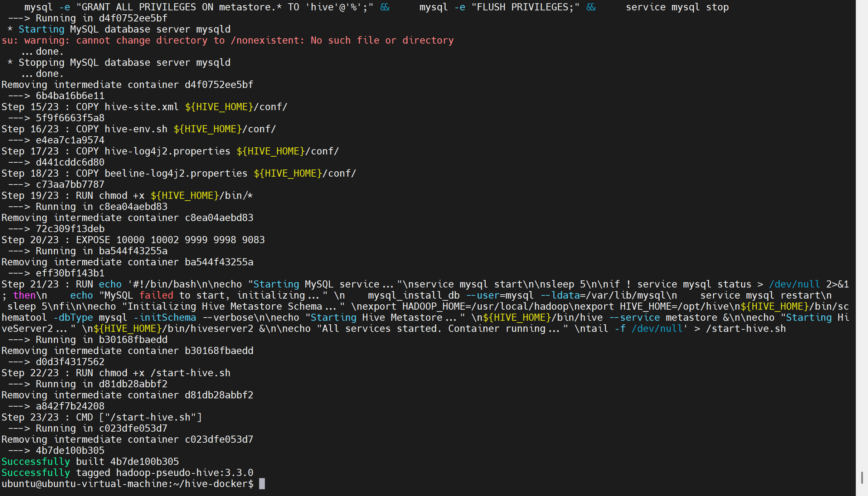Click the terminal scrollbar thumb
The image size is (868, 496).
pyautogui.click(x=862, y=478)
